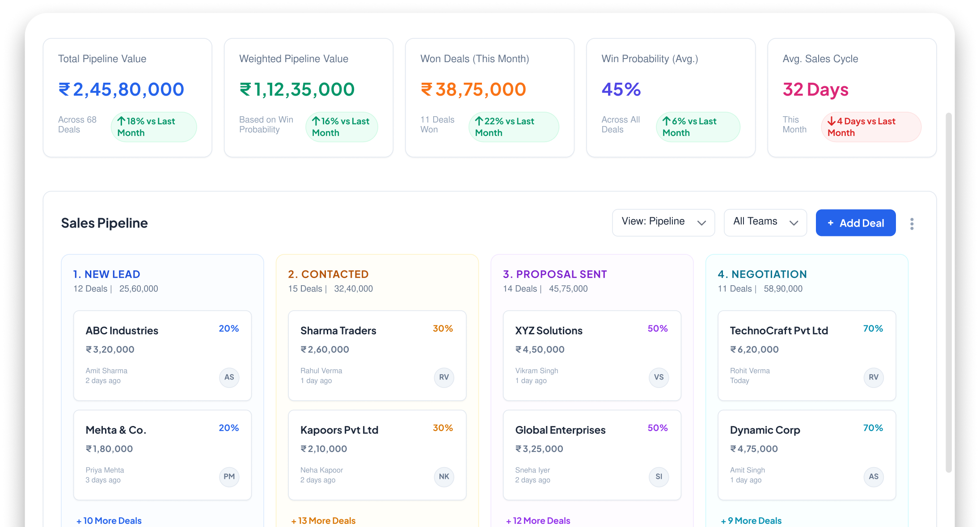Open the Mehta & Co. deal title
The image size is (980, 527).
pos(116,430)
